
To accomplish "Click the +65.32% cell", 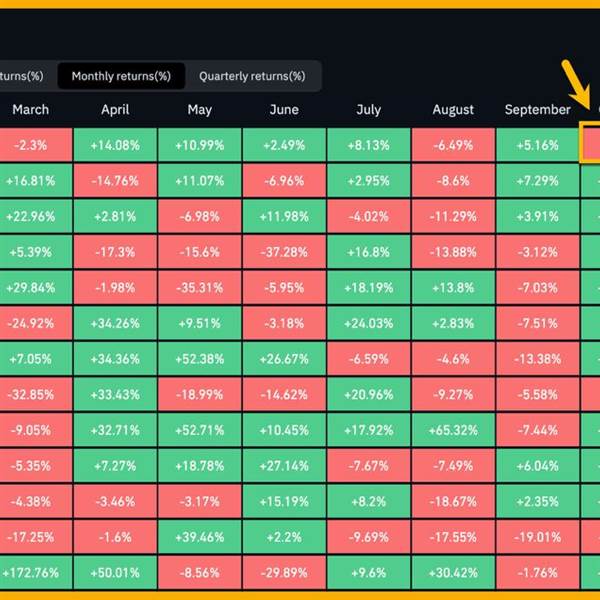I will click(453, 429).
